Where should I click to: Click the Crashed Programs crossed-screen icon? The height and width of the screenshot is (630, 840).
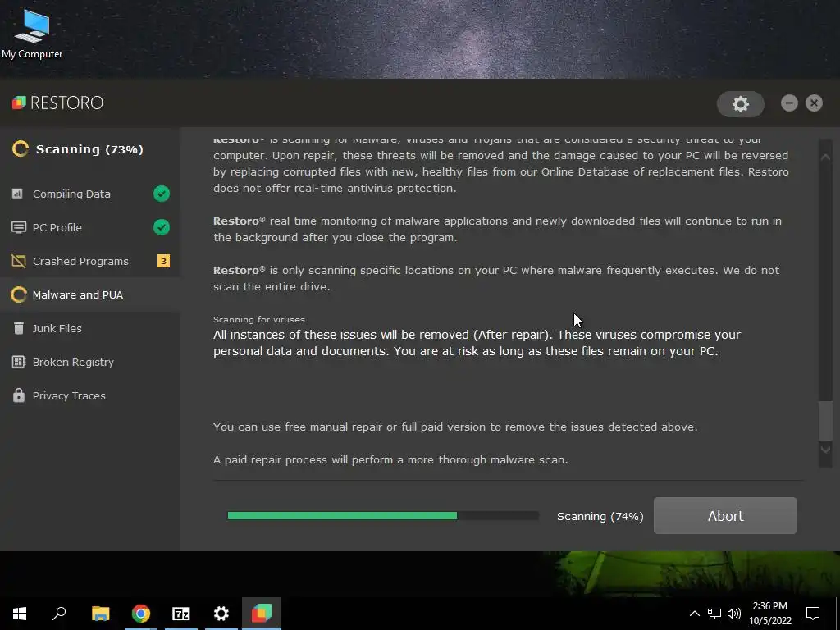[x=18, y=261]
